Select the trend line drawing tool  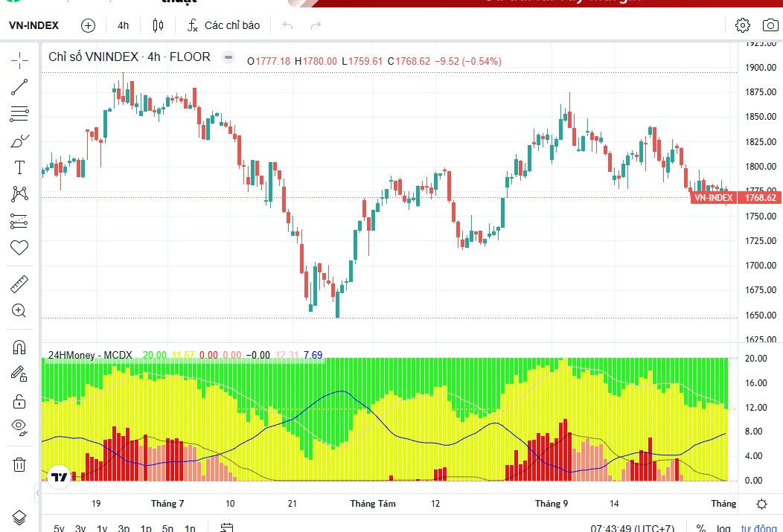point(19,87)
